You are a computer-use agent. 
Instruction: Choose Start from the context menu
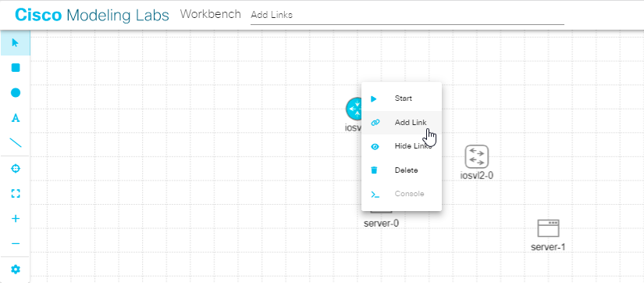[x=402, y=99]
